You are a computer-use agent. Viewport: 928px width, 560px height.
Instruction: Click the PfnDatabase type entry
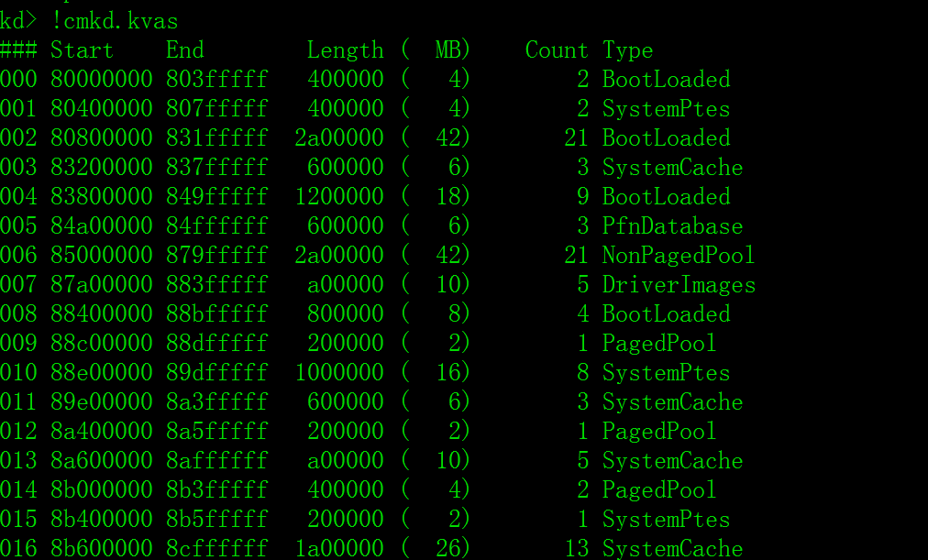coord(673,225)
